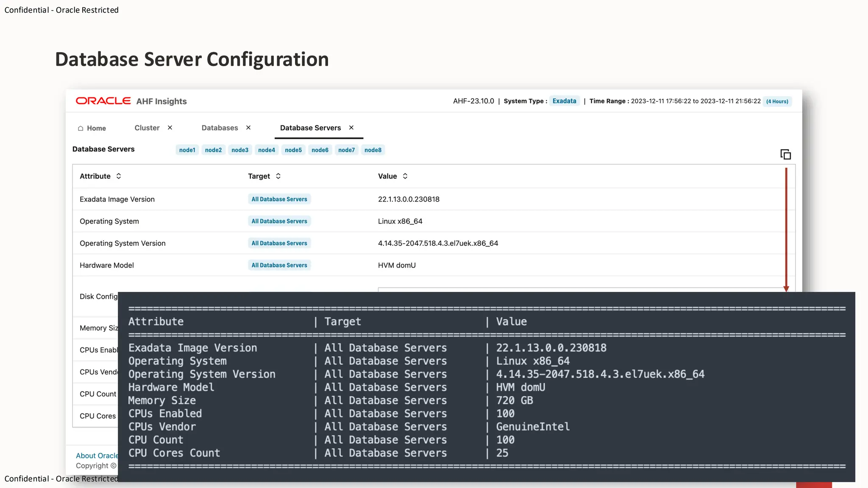Click 720 GB in the terminal output
868x488 pixels.
pyautogui.click(x=515, y=400)
